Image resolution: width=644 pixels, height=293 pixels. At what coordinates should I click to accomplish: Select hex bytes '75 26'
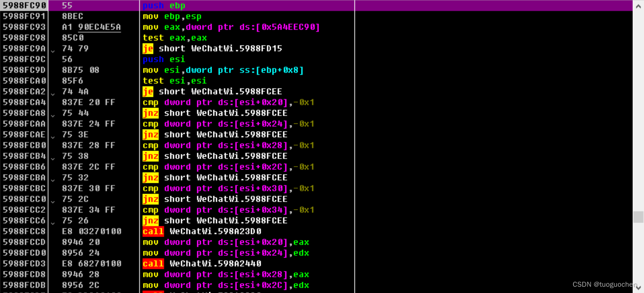pyautogui.click(x=75, y=220)
